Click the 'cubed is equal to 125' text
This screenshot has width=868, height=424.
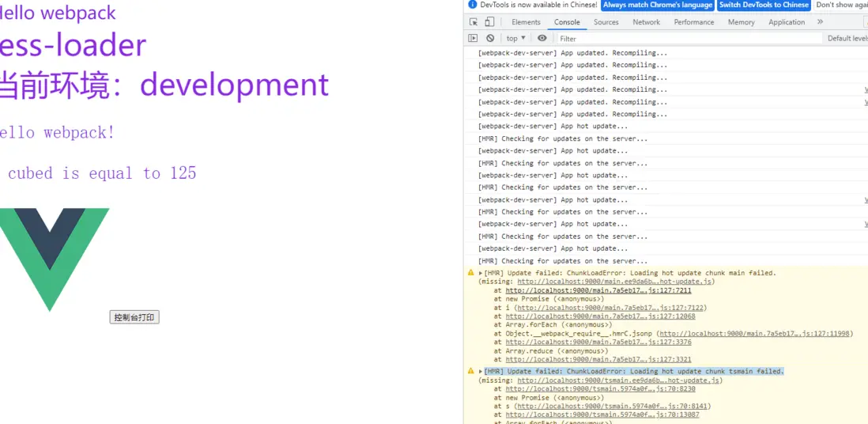102,173
